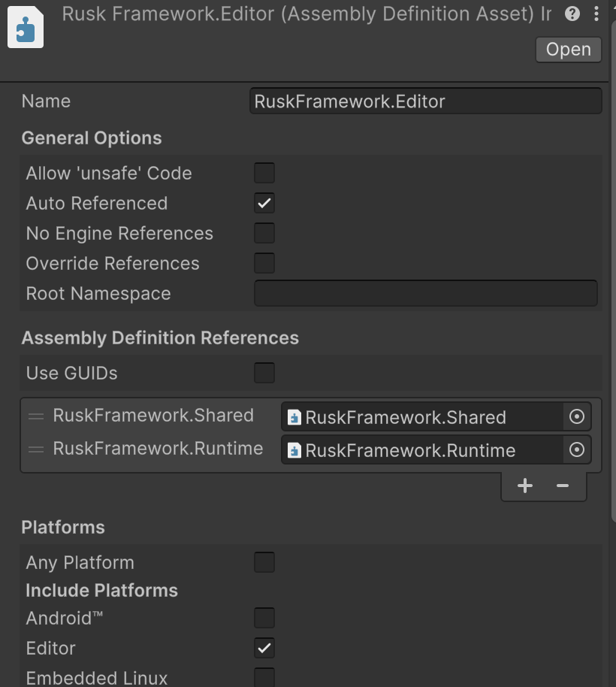616x687 pixels.
Task: Check the Any Platform checkbox
Action: click(x=264, y=562)
